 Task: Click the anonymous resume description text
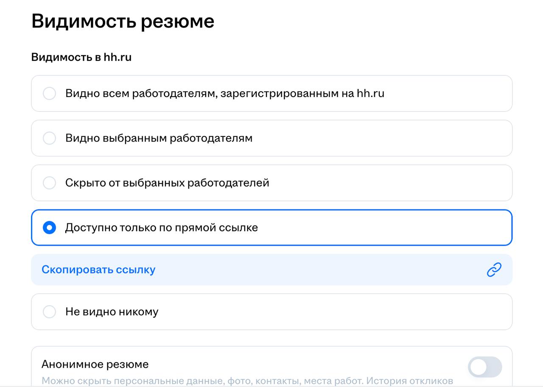(247, 381)
